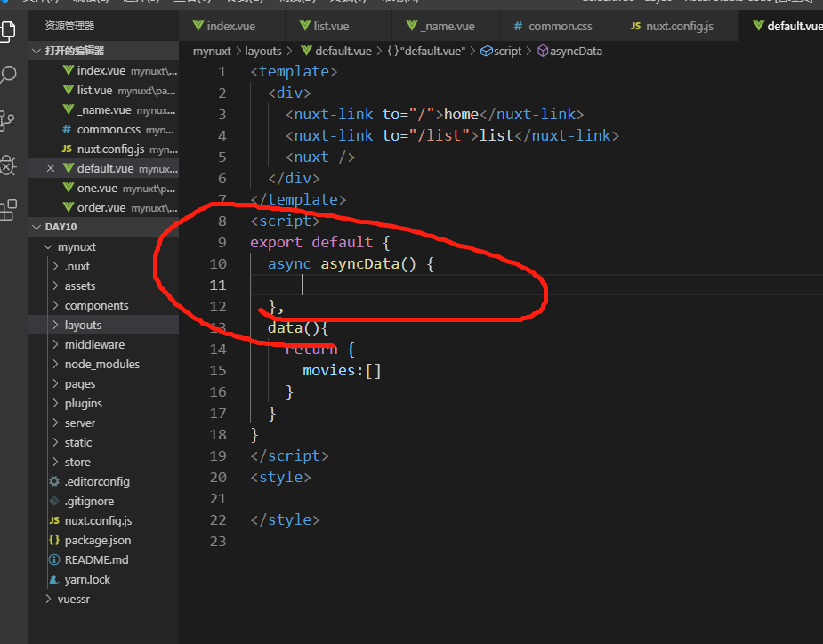The image size is (823, 644).
Task: Click Vue icon of default.vue breadcrumb
Action: coord(307,51)
